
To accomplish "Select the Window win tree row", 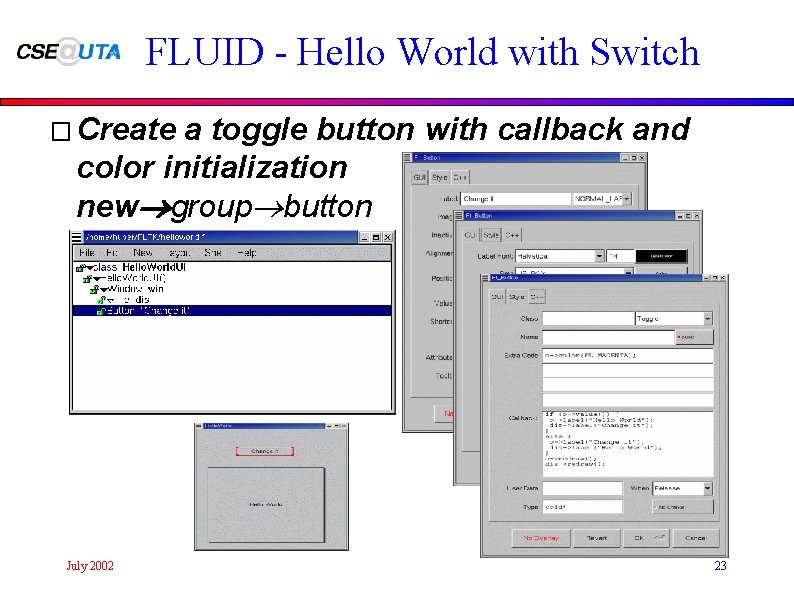I will [x=232, y=289].
